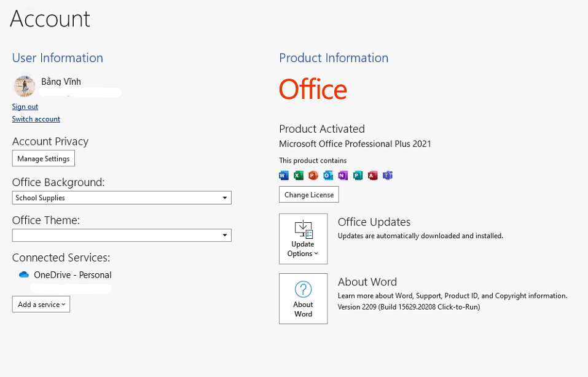Viewport: 588px width, 377px height.
Task: Click the Publisher app icon
Action: tap(358, 176)
